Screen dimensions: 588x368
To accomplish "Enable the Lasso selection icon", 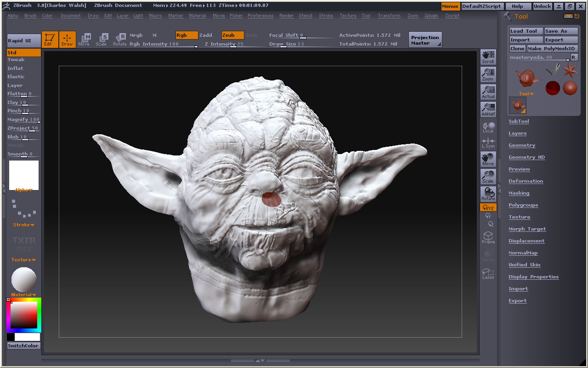I will 488,274.
